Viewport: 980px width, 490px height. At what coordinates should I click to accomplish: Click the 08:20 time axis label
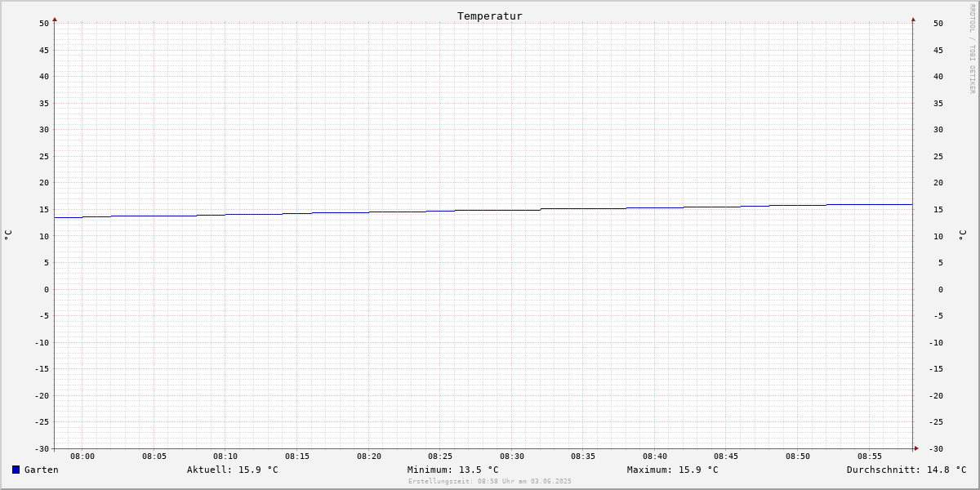point(369,457)
